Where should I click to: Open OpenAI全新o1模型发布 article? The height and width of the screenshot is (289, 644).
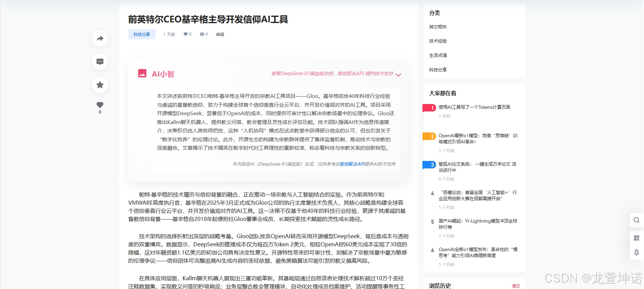(x=478, y=252)
